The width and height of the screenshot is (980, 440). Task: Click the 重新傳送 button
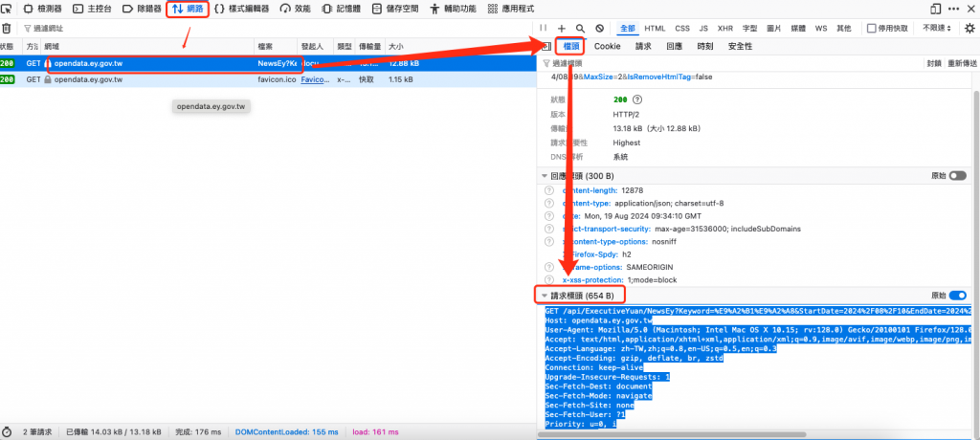(x=962, y=63)
